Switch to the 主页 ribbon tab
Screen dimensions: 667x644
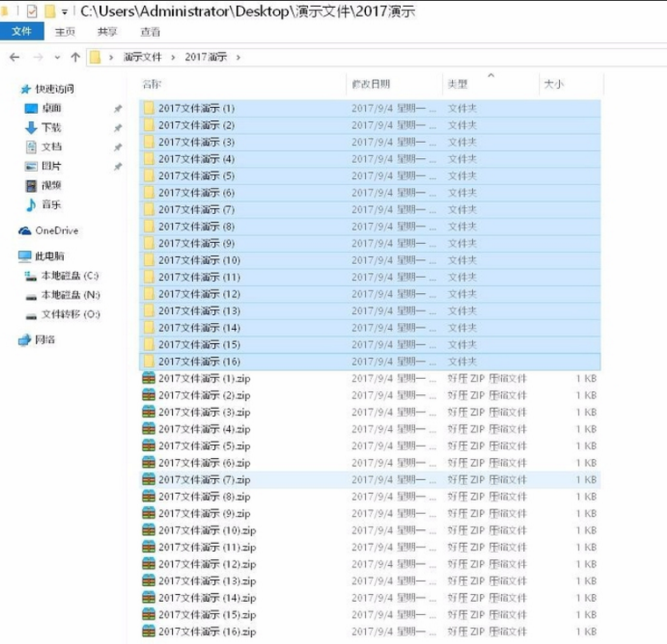[x=65, y=32]
